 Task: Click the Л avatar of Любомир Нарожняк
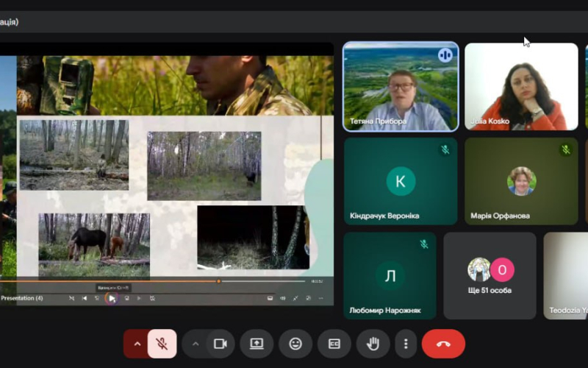(390, 275)
